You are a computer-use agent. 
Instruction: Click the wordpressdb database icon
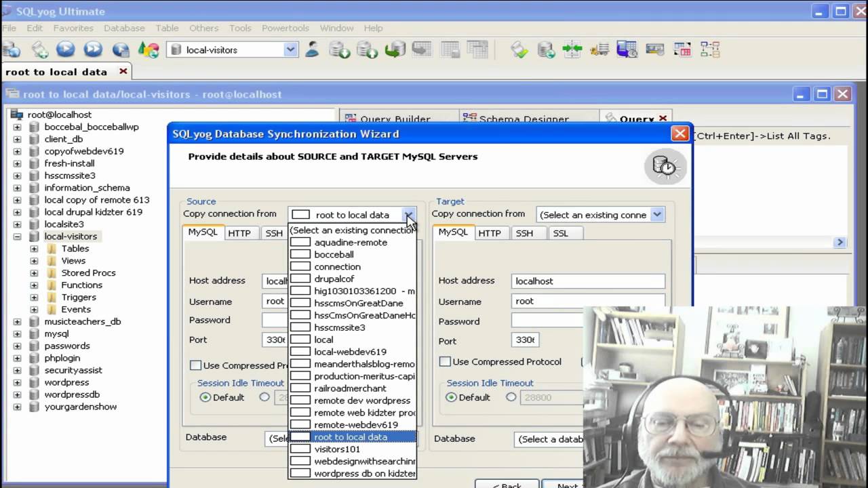(x=33, y=394)
